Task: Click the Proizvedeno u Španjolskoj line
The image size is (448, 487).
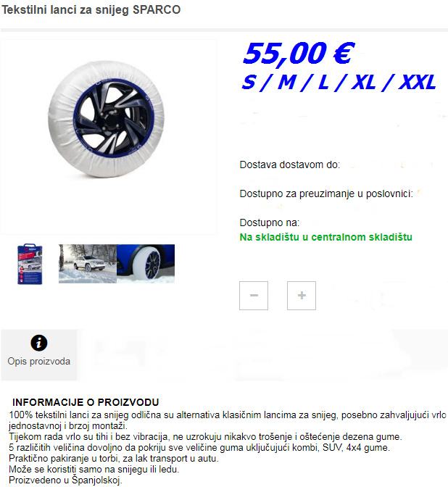Action: [x=65, y=480]
